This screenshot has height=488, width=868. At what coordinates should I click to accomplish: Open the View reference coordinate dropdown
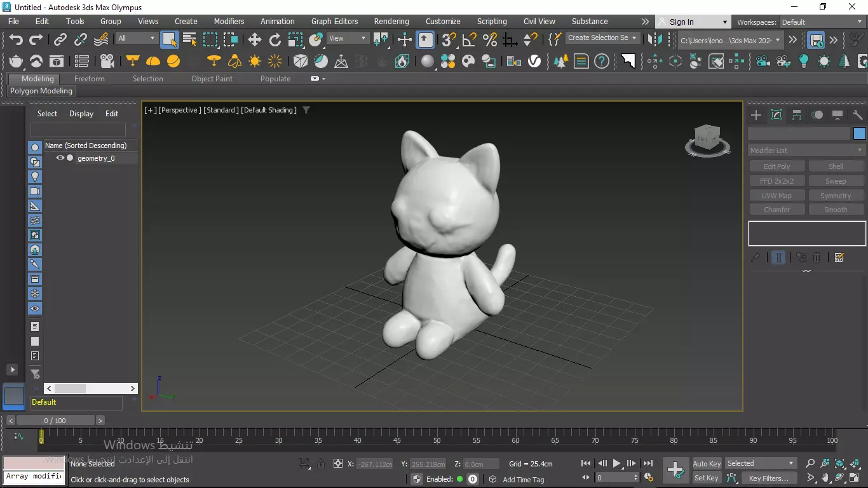pos(348,38)
